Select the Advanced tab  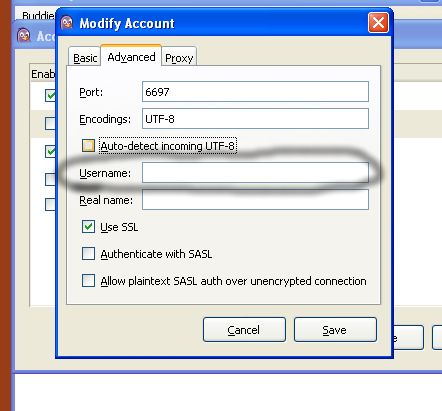pyautogui.click(x=131, y=56)
